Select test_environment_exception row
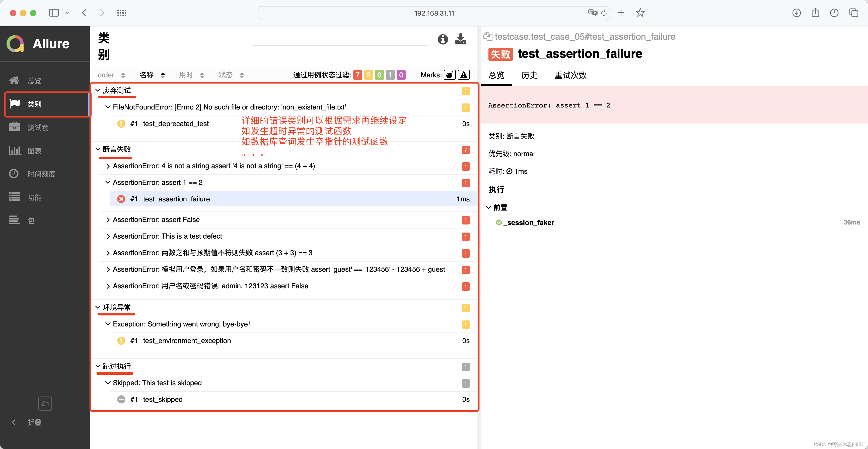868x449 pixels. [x=293, y=341]
